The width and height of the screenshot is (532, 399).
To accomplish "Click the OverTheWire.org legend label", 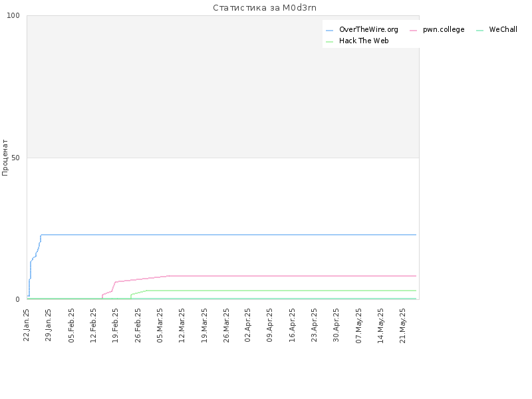I will click(x=368, y=29).
